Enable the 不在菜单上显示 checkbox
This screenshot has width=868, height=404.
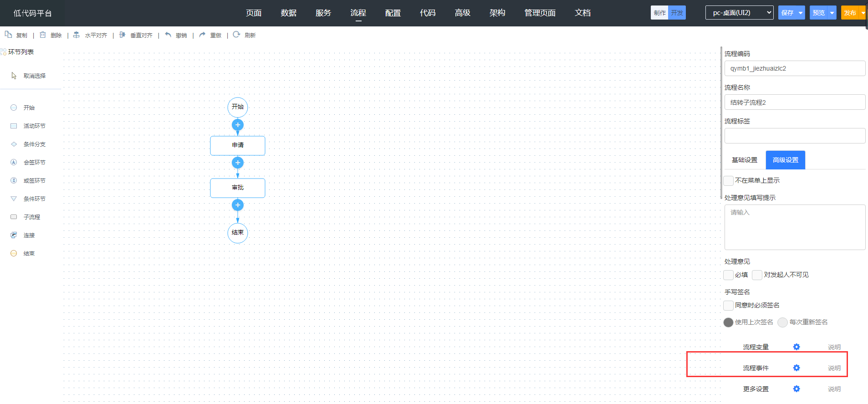click(729, 181)
